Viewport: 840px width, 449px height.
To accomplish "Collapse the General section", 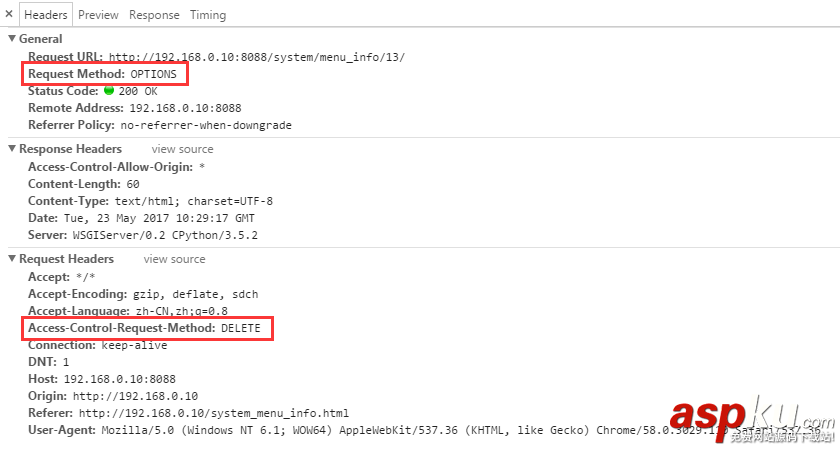I will [11, 39].
